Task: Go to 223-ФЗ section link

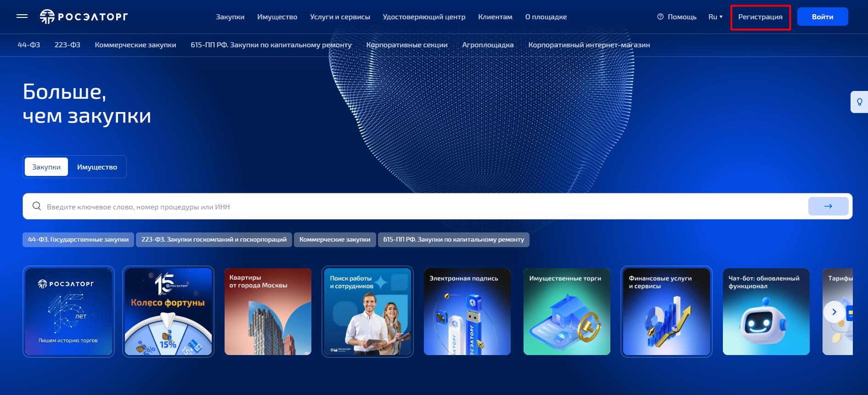Action: pos(67,45)
